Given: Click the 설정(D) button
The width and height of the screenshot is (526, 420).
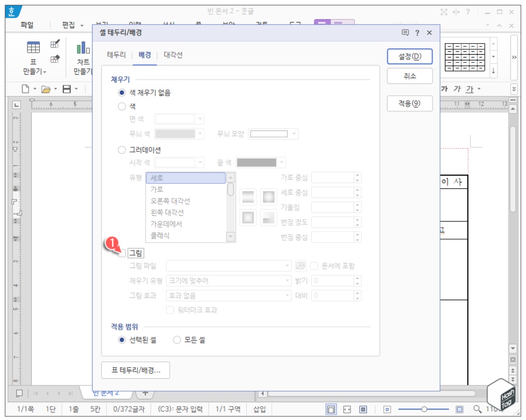Looking at the screenshot, I should point(409,57).
